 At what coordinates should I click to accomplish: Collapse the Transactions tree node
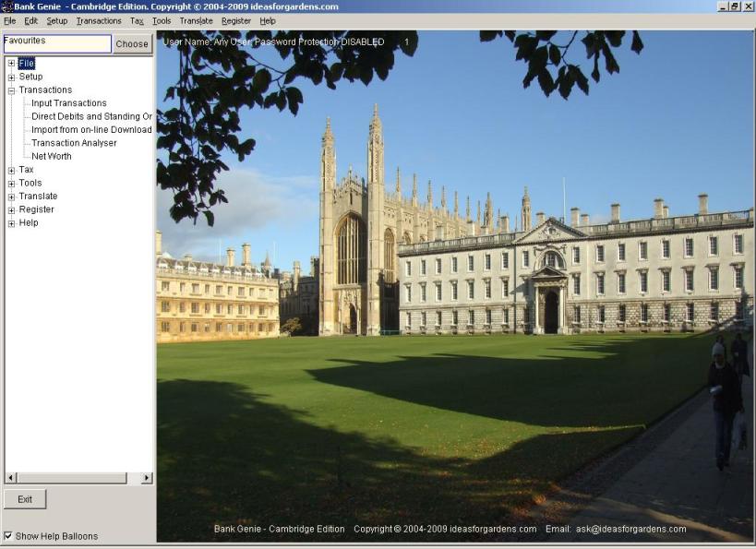[x=12, y=90]
